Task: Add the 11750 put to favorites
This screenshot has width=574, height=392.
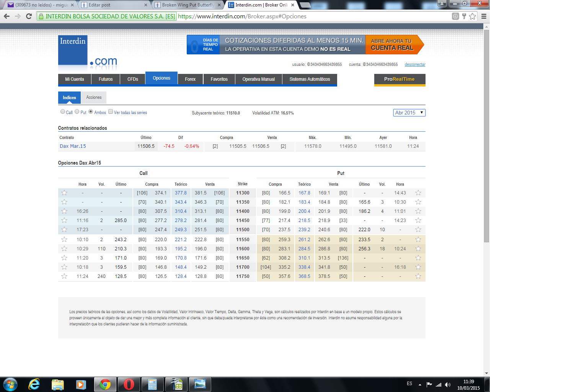Action: (x=418, y=276)
